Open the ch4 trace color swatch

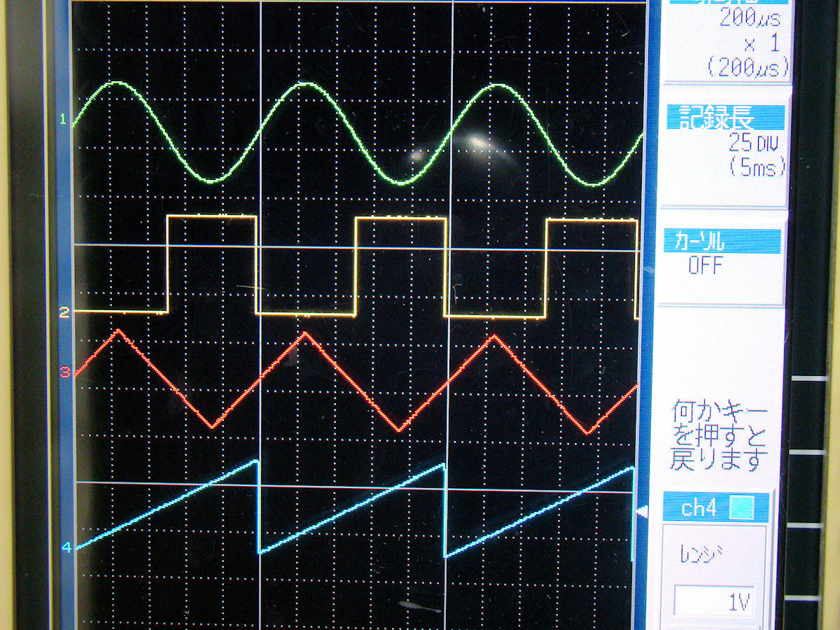742,508
